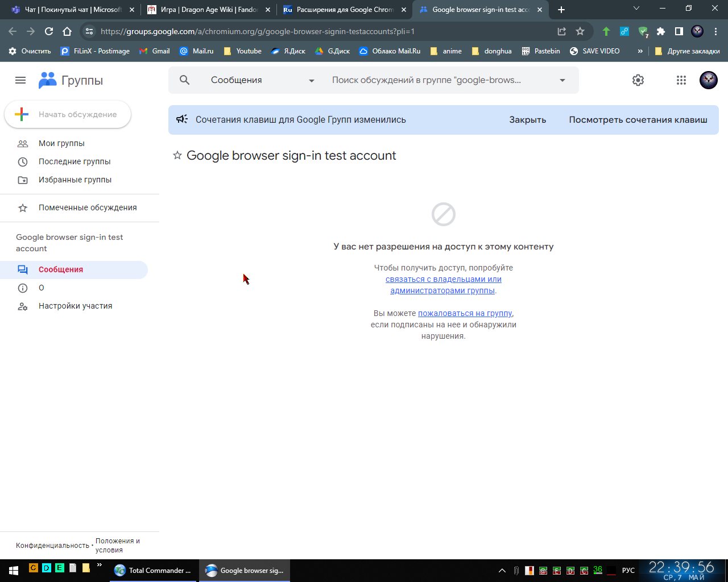Open the Youtube bookmarks folder
The image size is (728, 582).
click(242, 51)
